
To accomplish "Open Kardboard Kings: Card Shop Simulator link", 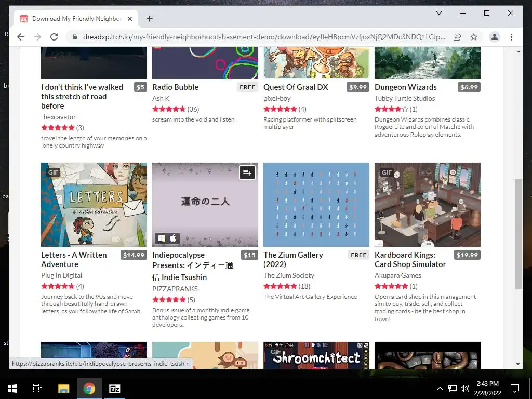I will 410,260.
